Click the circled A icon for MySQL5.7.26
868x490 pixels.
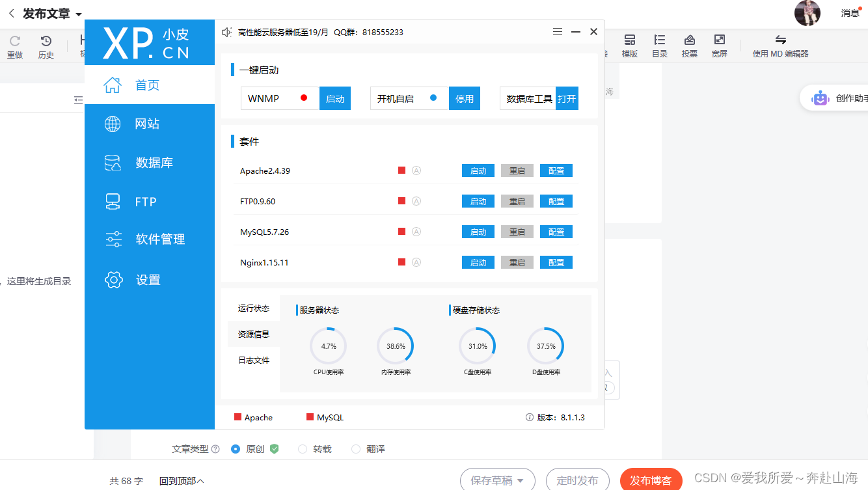[416, 232]
